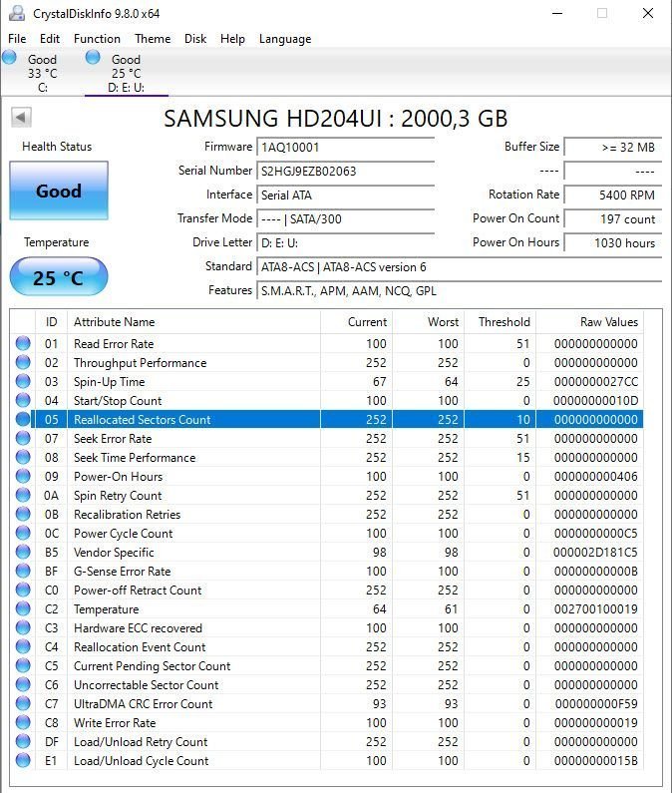Click status orb of Write Error Rate row

23,722
